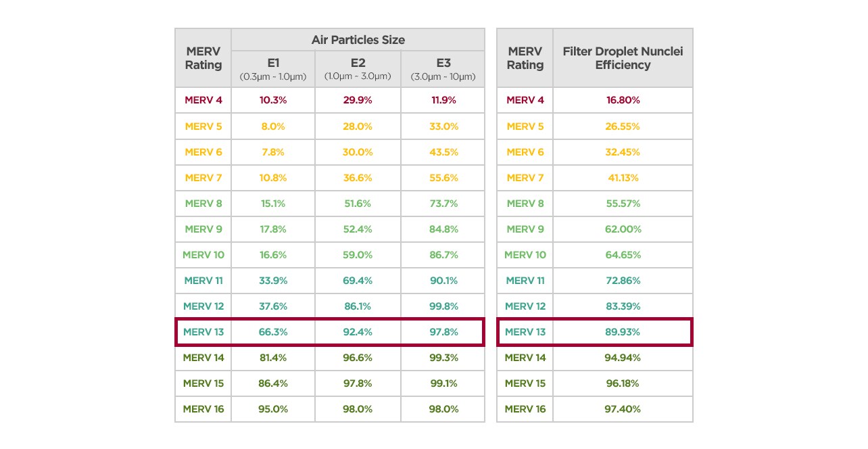Click the "Air Particles Size" header cell
The height and width of the screenshot is (449, 868).
tap(358, 40)
